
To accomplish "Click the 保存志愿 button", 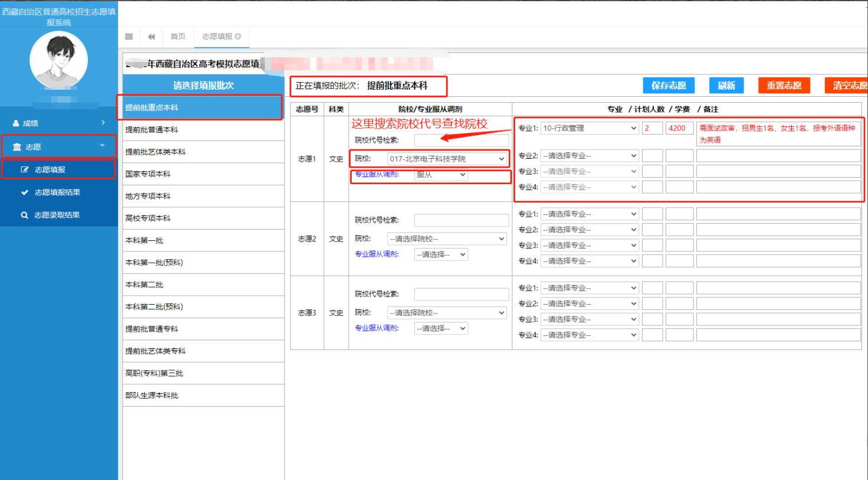I will tap(668, 86).
